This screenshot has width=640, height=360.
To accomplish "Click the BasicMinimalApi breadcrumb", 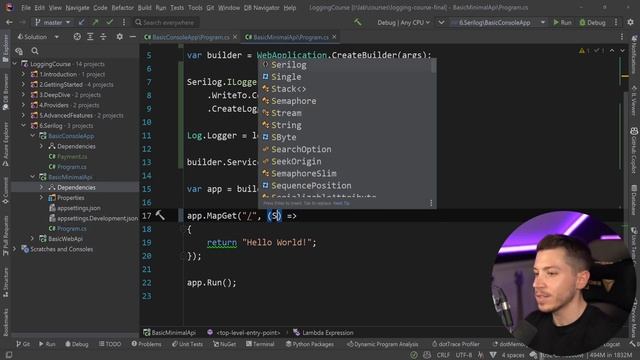I will click(x=169, y=333).
